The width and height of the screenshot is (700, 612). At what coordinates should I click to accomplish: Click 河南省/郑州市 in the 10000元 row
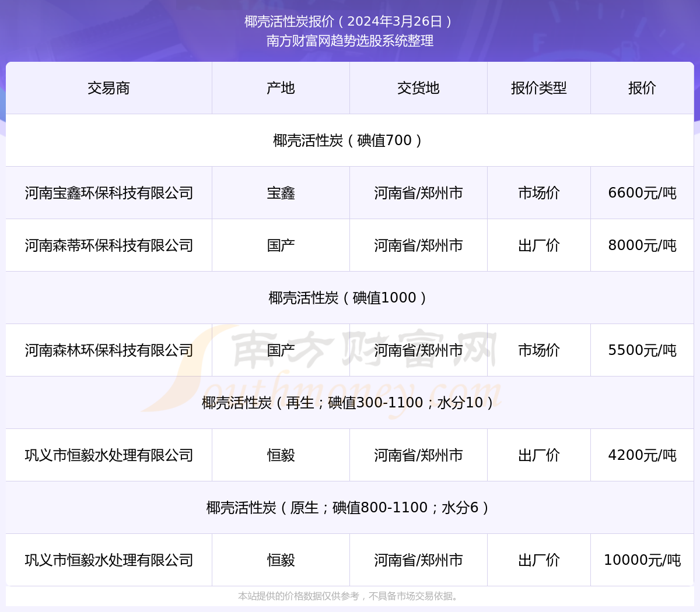(x=418, y=560)
